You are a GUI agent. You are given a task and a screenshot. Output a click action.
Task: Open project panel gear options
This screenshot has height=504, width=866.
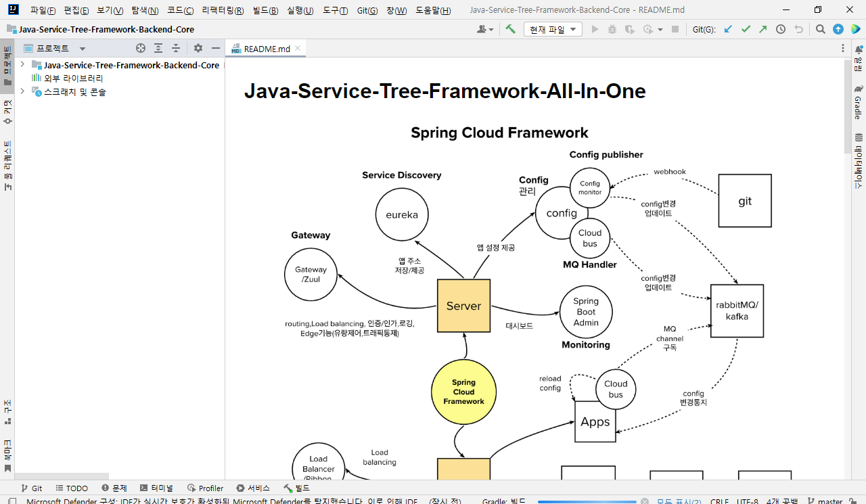pos(198,48)
